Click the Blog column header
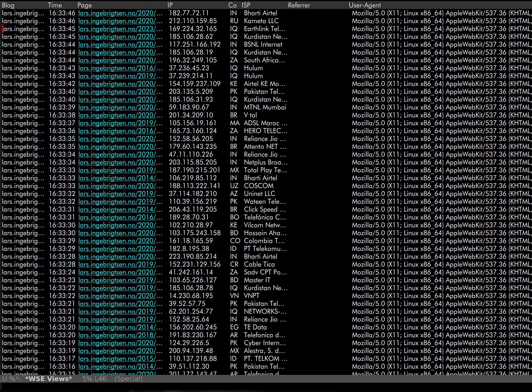Screen dimensions: 532x392 (8, 5)
